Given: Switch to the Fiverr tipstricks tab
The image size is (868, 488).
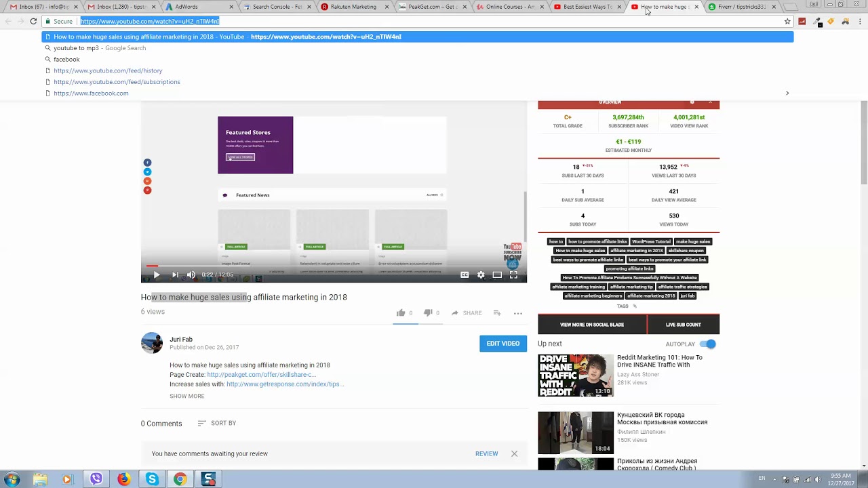Looking at the screenshot, I should (741, 7).
